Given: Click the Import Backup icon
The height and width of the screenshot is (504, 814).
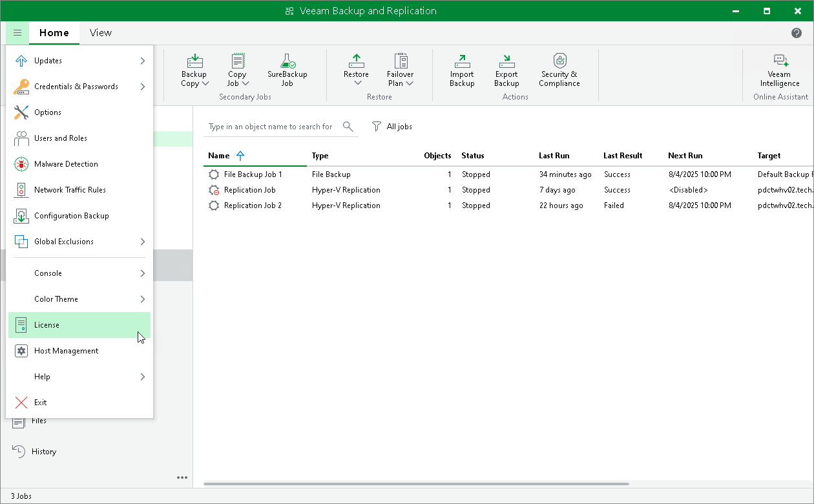Looking at the screenshot, I should point(462,61).
